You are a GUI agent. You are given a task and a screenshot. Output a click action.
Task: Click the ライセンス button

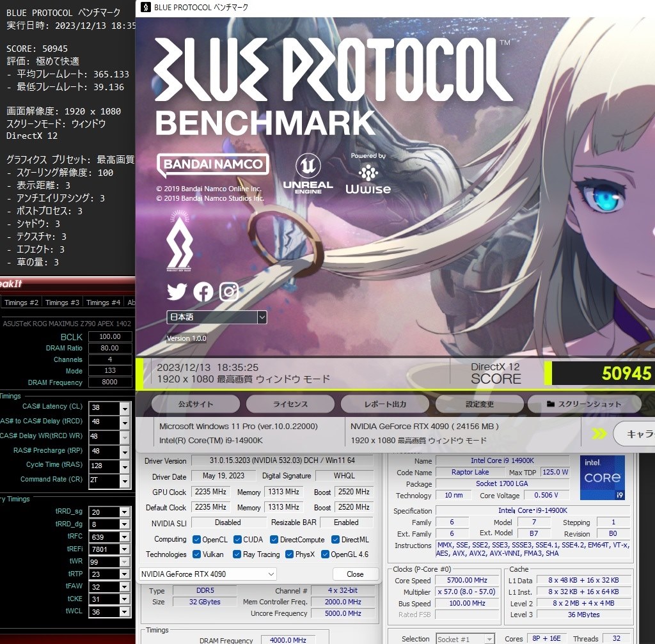coord(290,404)
